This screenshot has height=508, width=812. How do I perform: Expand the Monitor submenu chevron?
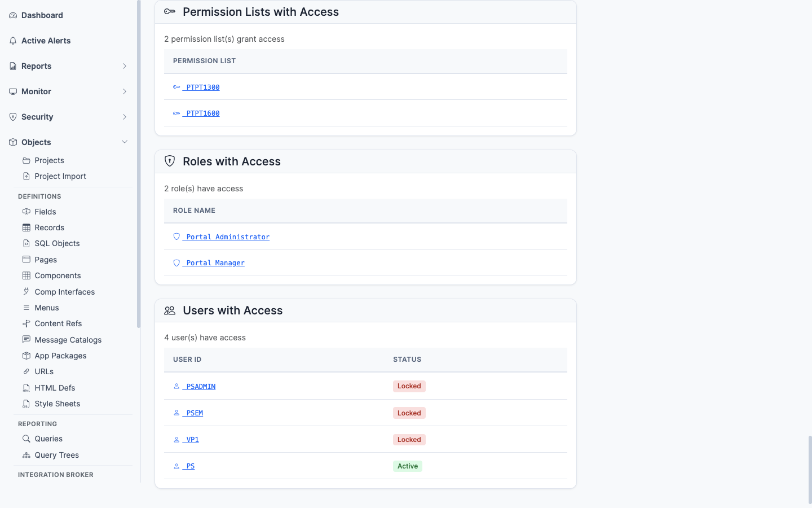[125, 91]
